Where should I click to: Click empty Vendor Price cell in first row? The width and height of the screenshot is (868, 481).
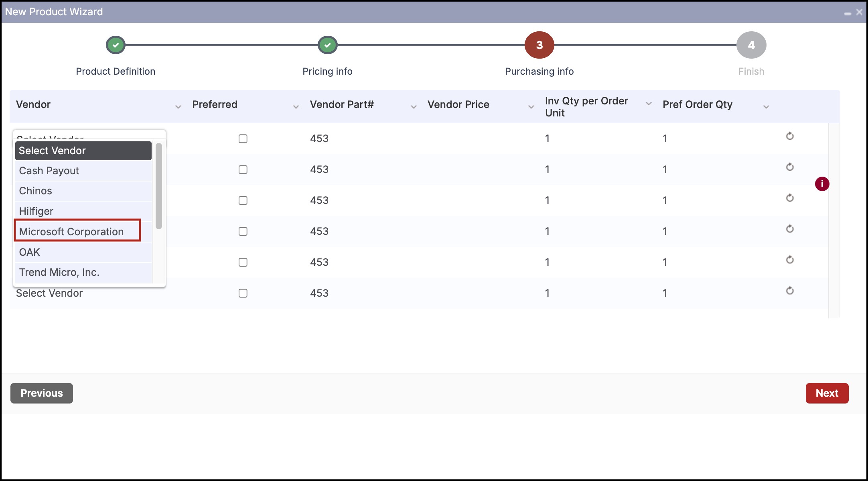click(x=480, y=139)
